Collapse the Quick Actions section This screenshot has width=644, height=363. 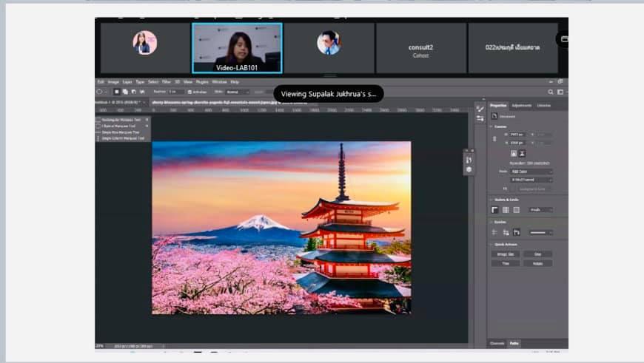(x=492, y=245)
